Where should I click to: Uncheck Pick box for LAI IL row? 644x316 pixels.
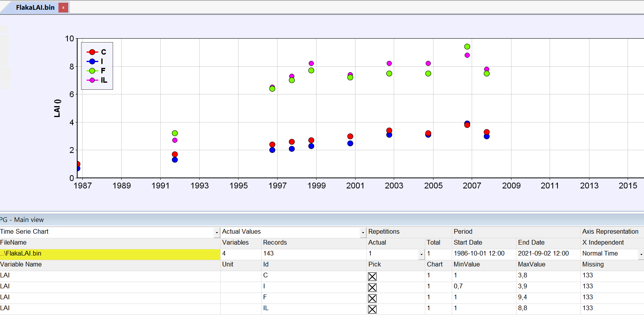point(372,309)
